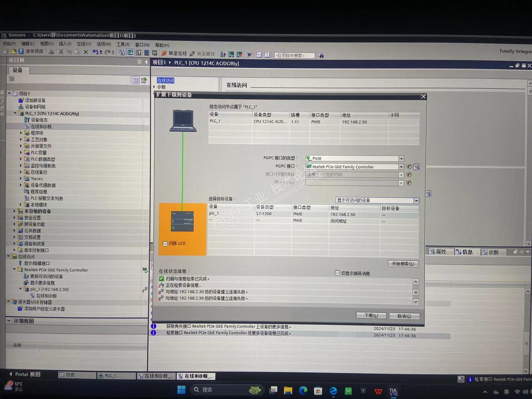This screenshot has width=532, height=399.
Task: Click the 取消(C) button
Action: point(404,316)
